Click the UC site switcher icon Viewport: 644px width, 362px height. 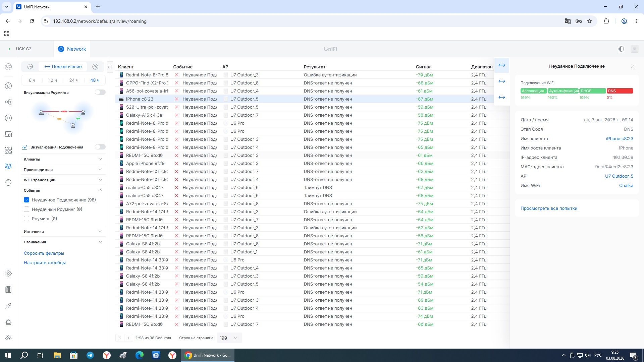(8, 67)
